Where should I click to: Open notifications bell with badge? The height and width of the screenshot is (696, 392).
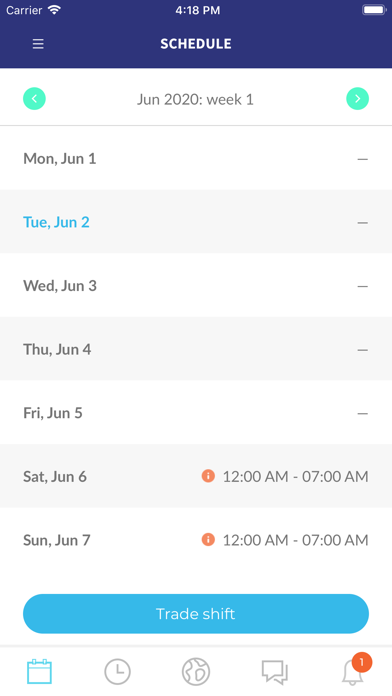tap(354, 670)
